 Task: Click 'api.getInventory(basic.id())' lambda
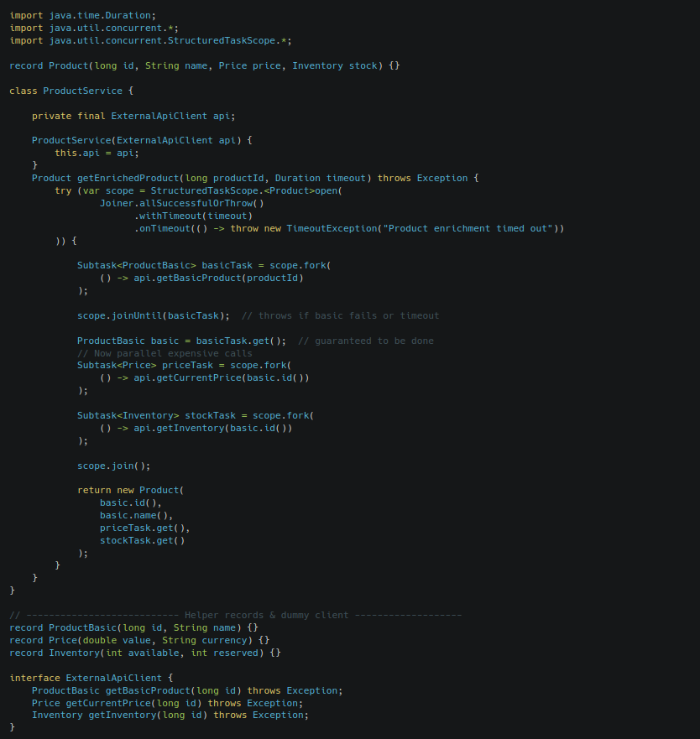tap(212, 429)
